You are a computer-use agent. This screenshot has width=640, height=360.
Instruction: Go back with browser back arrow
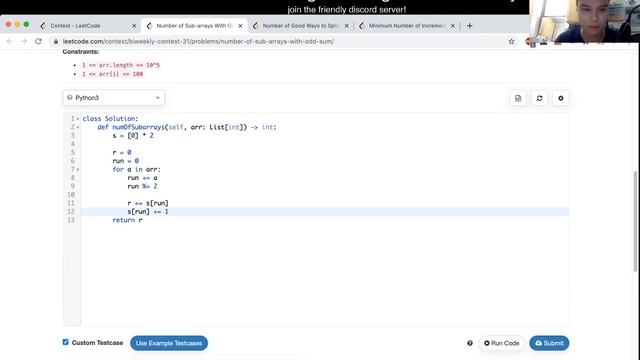[10, 41]
